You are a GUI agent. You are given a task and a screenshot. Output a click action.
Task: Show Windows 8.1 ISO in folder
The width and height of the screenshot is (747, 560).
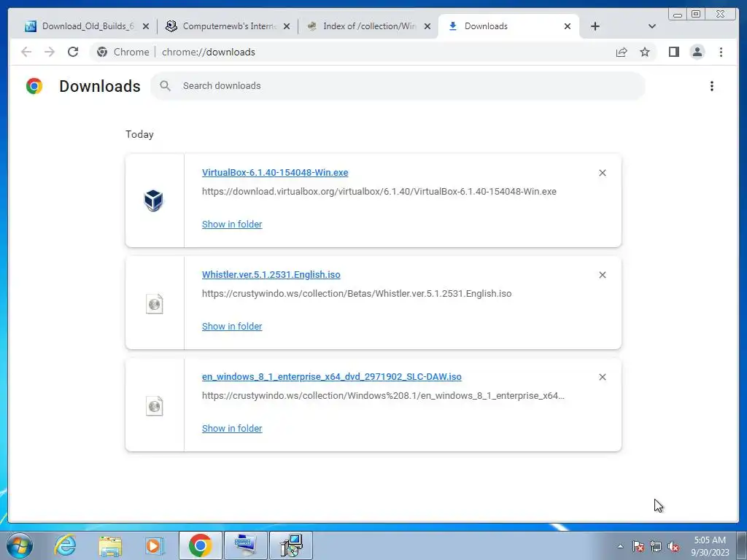click(x=232, y=427)
